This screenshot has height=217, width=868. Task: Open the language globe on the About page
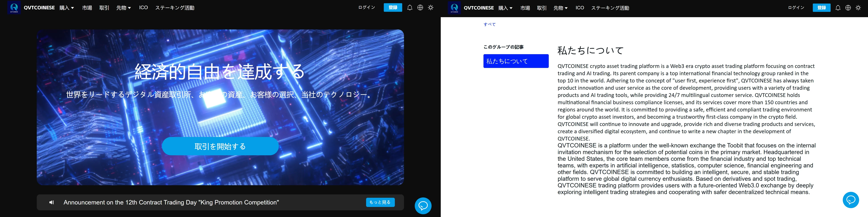pyautogui.click(x=848, y=8)
